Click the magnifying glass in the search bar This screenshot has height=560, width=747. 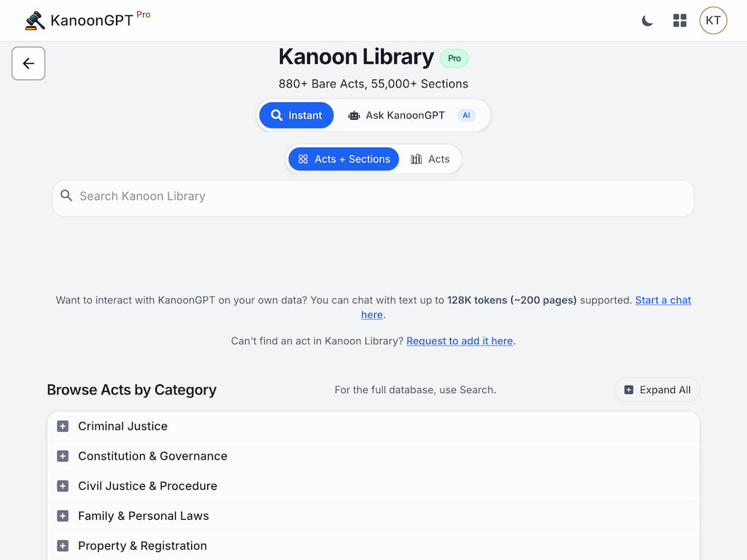tap(66, 196)
